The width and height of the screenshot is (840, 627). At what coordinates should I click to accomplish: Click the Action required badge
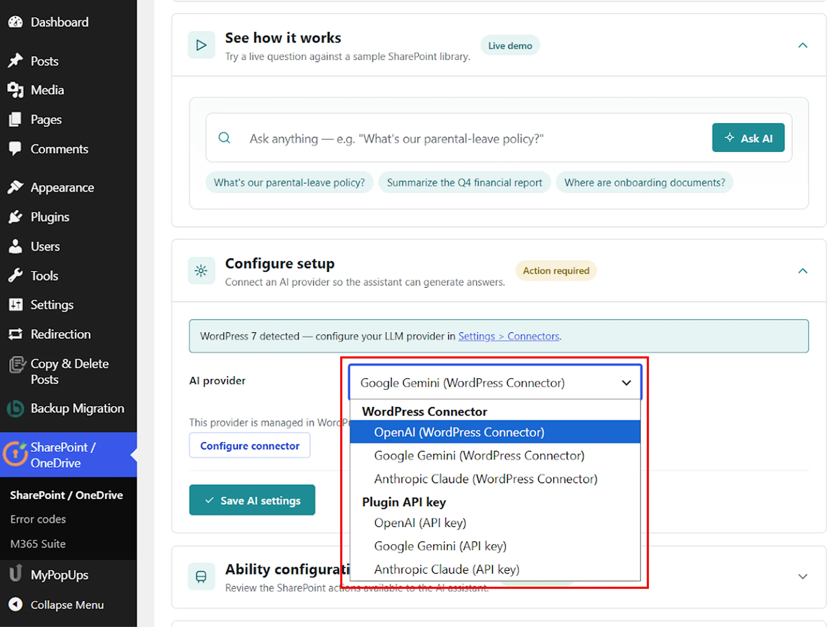pos(556,271)
